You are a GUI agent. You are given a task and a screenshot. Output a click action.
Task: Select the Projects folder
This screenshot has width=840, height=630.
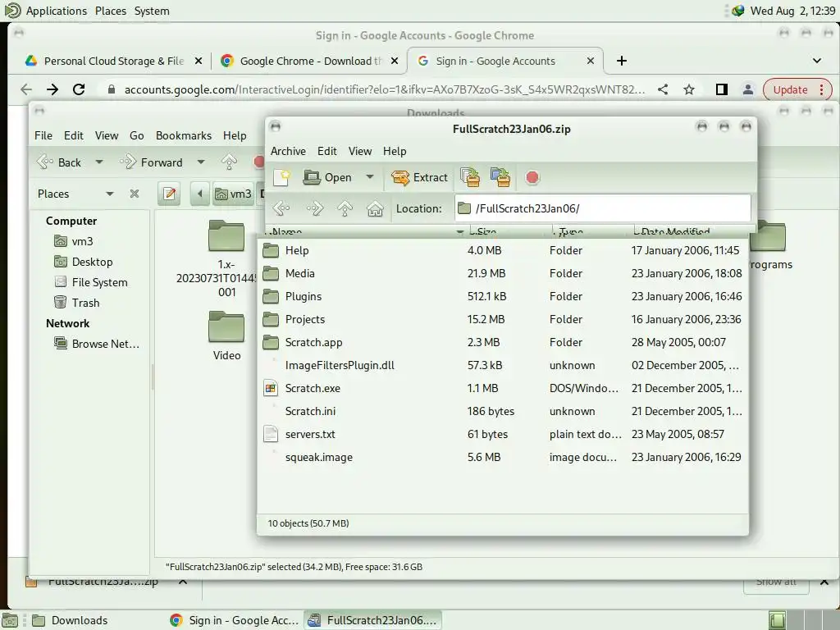click(x=503, y=319)
